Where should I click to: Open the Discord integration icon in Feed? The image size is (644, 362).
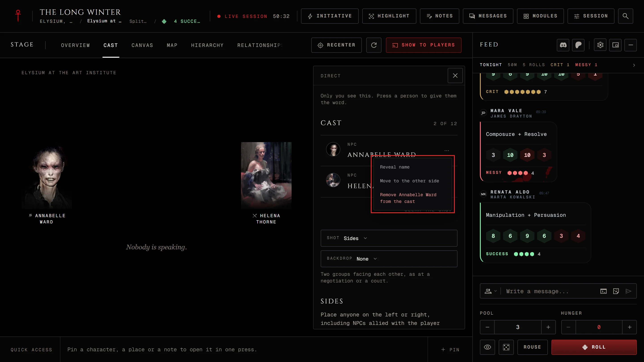pyautogui.click(x=563, y=45)
